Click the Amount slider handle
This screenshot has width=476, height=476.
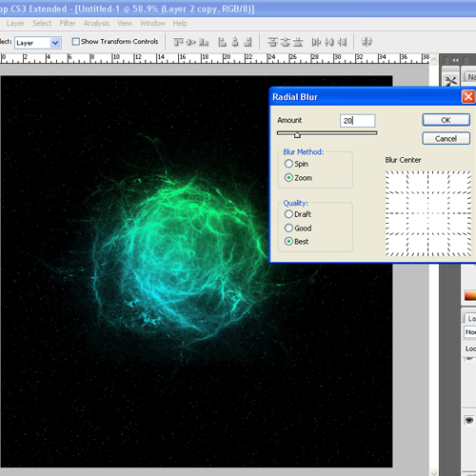(x=297, y=135)
